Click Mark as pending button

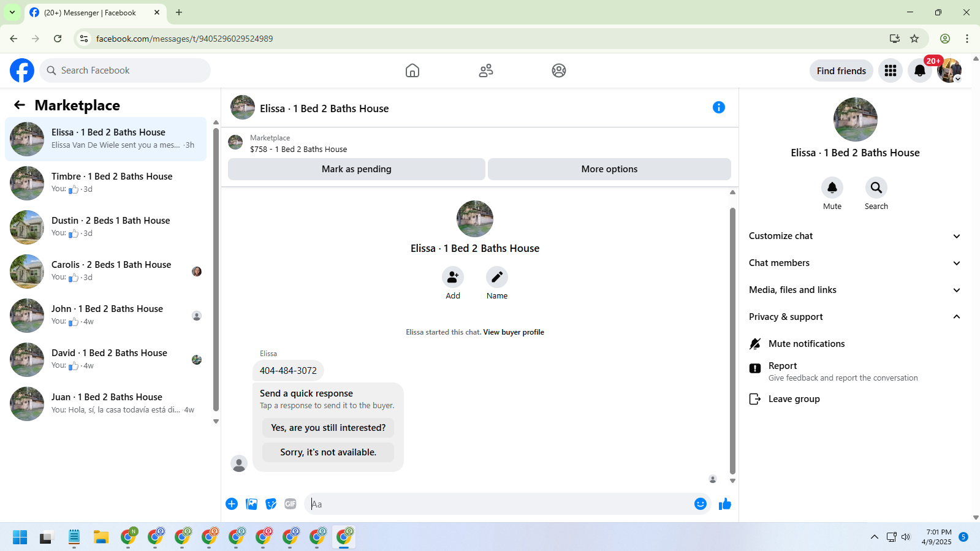click(x=357, y=169)
